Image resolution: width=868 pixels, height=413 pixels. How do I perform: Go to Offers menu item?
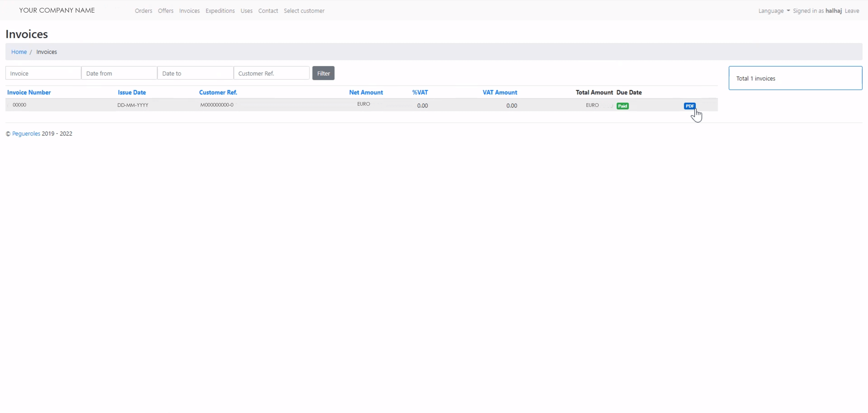165,11
